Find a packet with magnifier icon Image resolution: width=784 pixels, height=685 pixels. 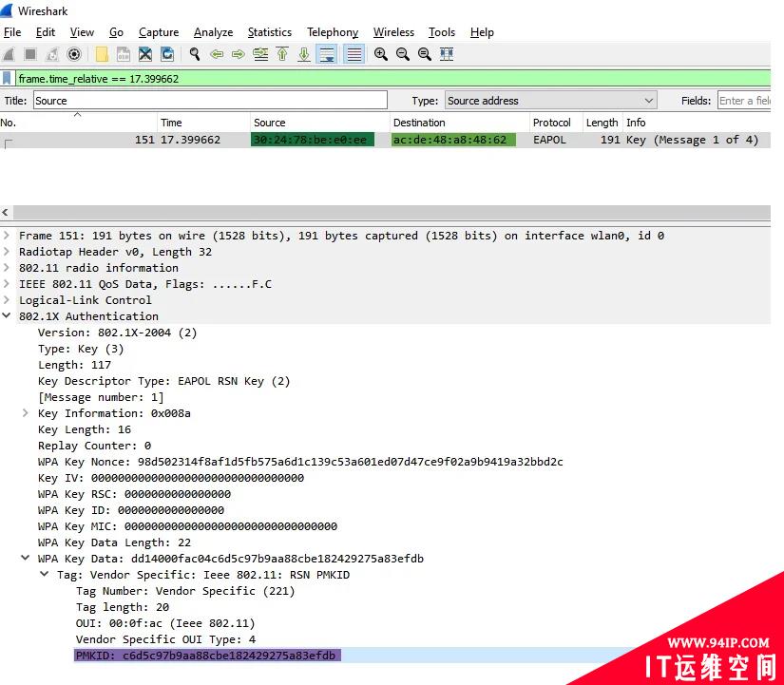pos(195,54)
